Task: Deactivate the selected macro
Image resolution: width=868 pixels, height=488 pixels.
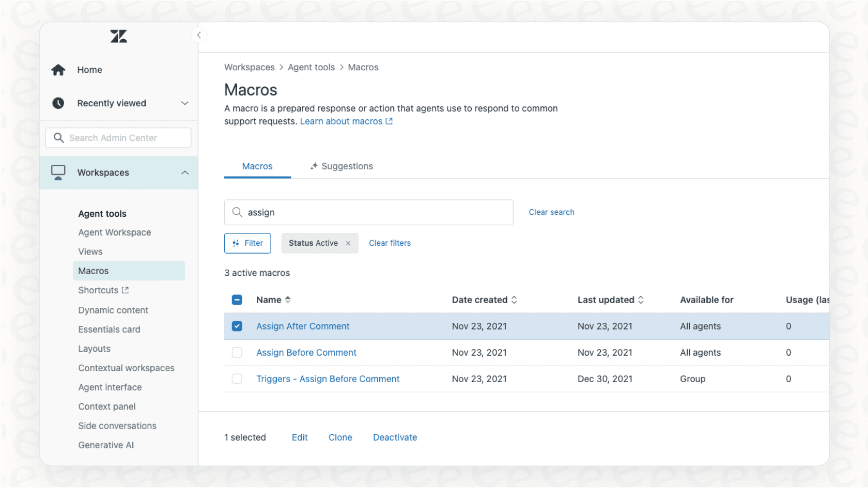Action: coord(395,437)
